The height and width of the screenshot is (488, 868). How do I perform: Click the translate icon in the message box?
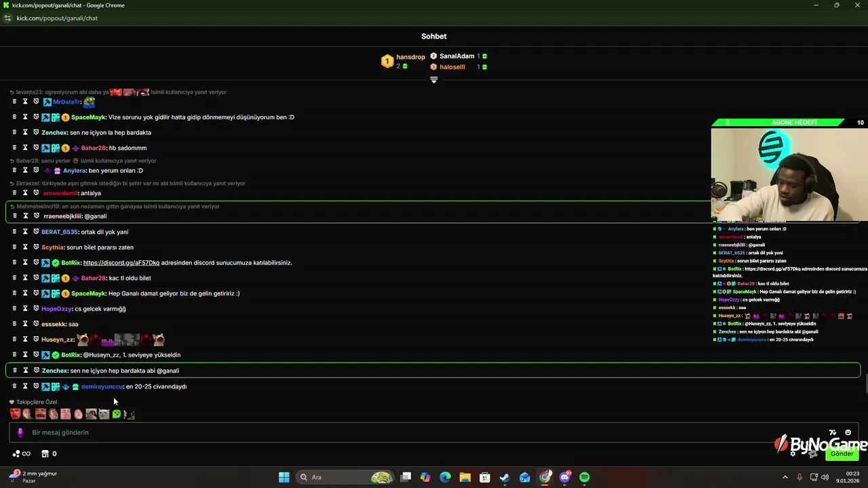[x=833, y=432]
